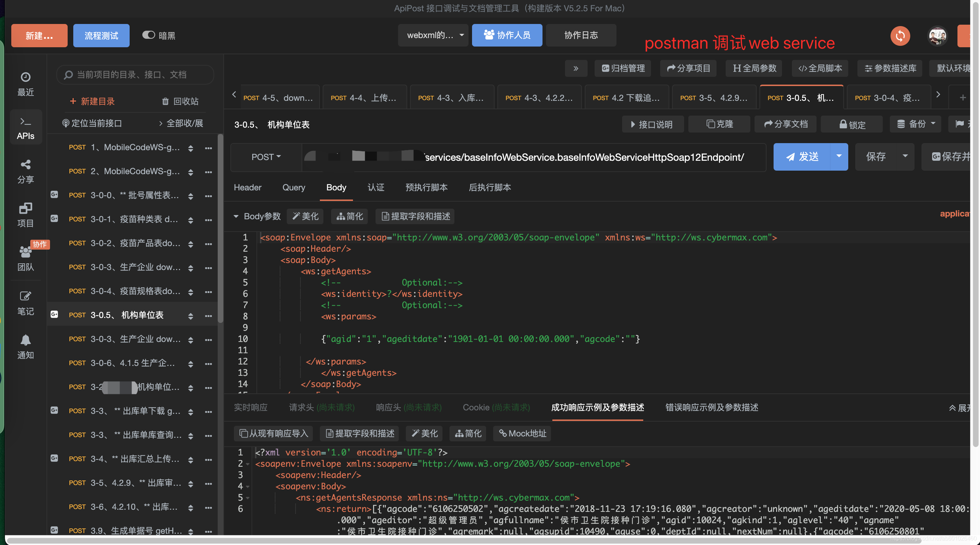Toggle the 暗黑 dark mode switch
The image size is (980, 545).
tap(148, 35)
